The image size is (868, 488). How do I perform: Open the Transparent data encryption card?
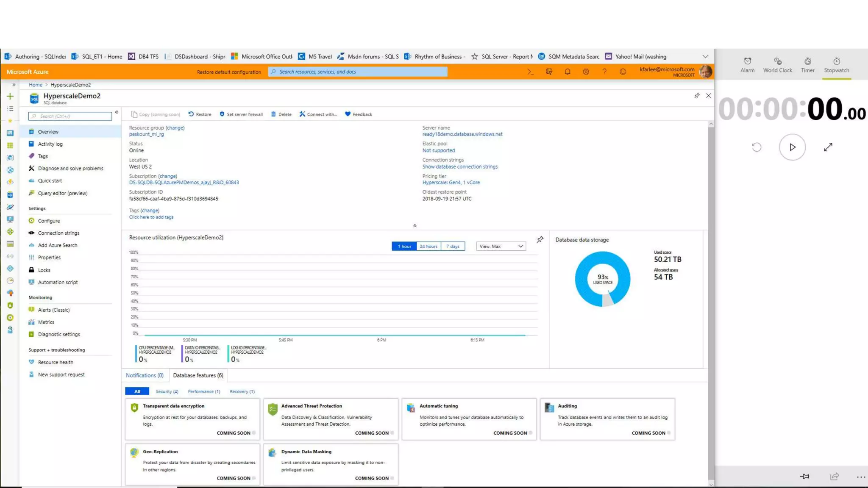pos(192,419)
